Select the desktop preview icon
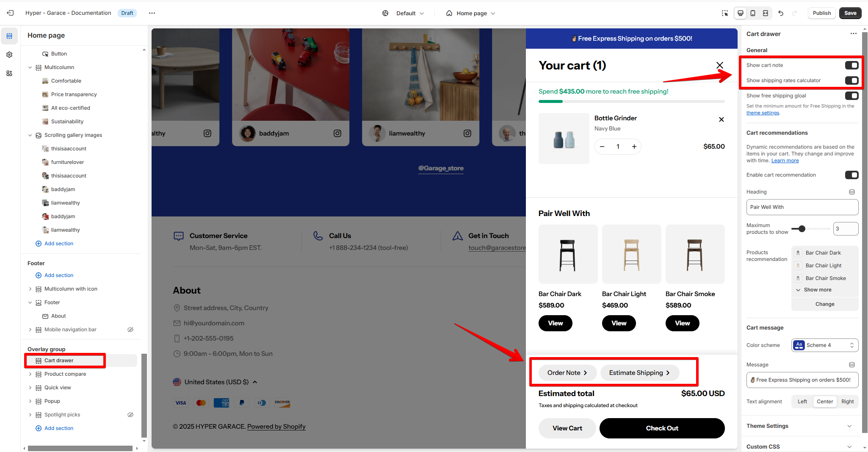868x452 pixels. click(741, 13)
